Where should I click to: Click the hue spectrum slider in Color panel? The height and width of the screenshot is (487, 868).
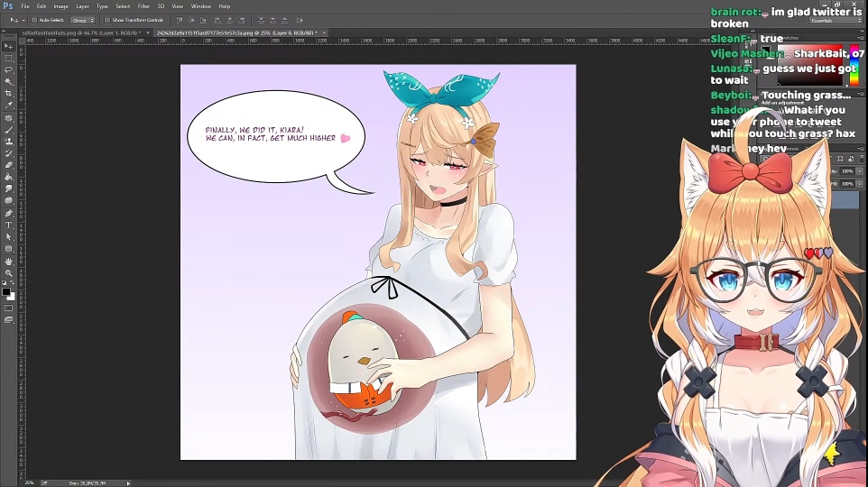click(854, 67)
